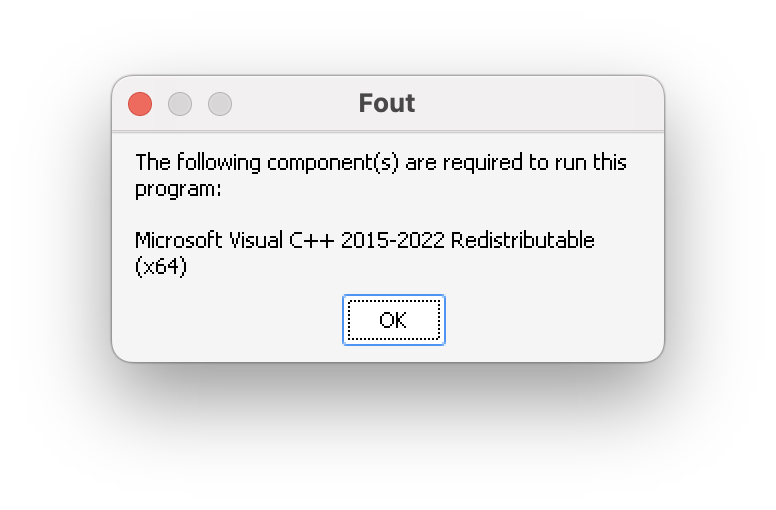Screen dimensions: 776x510
Task: Click the "2015-2022" version text
Action: click(x=392, y=240)
